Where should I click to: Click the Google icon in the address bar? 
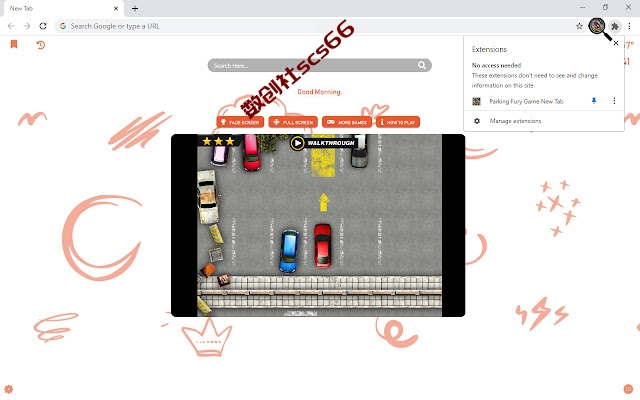tap(63, 26)
